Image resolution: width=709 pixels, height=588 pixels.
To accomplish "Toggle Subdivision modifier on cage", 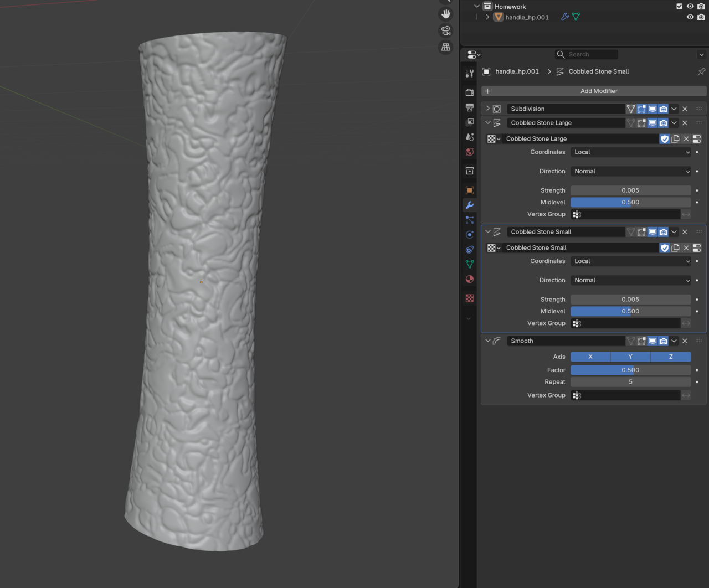I will tap(631, 109).
